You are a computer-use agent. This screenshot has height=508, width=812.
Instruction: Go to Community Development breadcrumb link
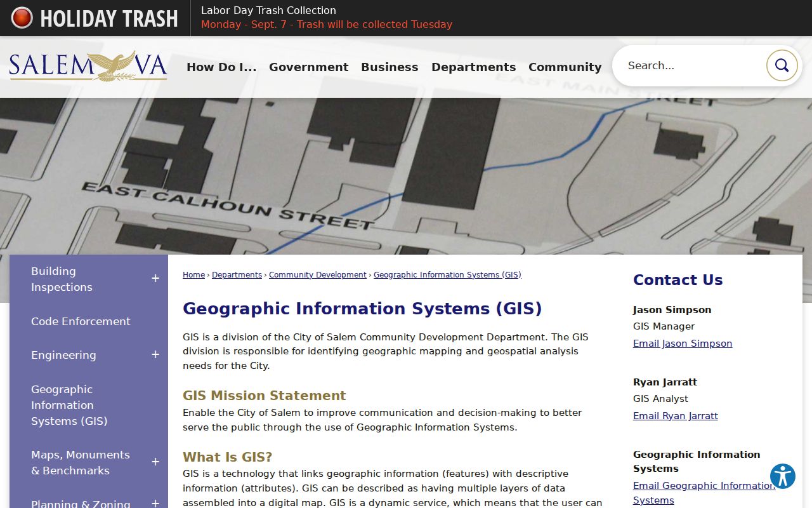[318, 275]
